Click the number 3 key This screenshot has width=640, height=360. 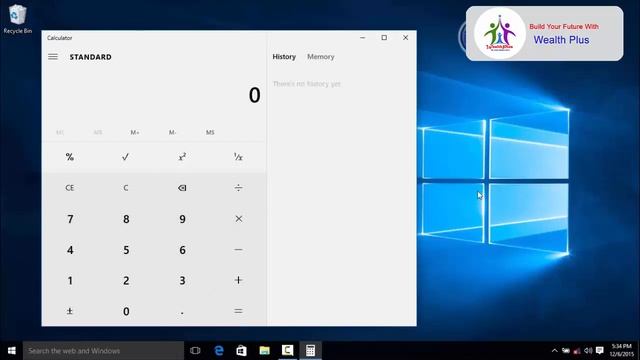point(182,280)
